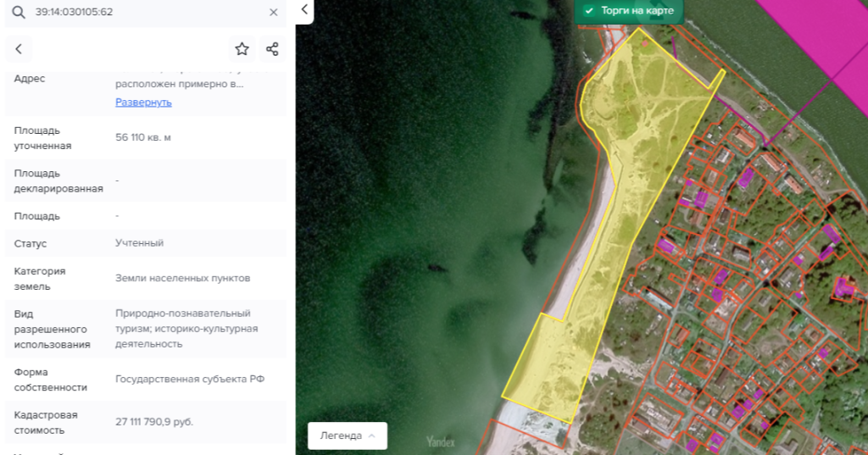Click cadastral value '27 111 790,9 руб.'
The width and height of the screenshot is (868, 455).
tap(154, 422)
